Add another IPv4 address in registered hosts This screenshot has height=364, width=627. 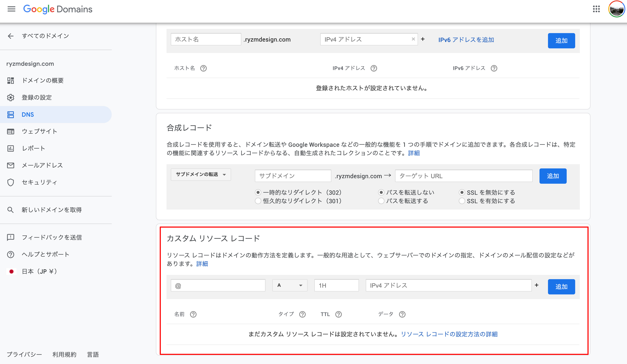423,39
